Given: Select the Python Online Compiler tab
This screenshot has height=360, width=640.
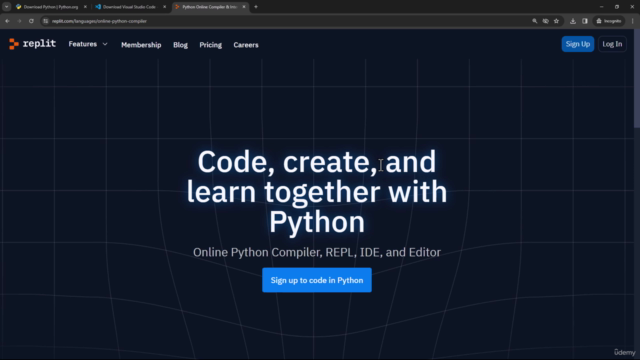Looking at the screenshot, I should 209,7.
